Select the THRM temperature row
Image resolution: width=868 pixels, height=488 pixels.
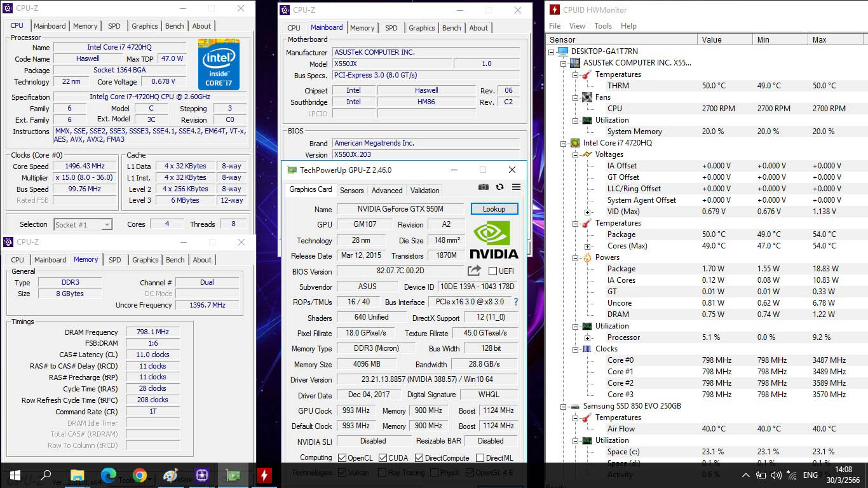(x=707, y=86)
